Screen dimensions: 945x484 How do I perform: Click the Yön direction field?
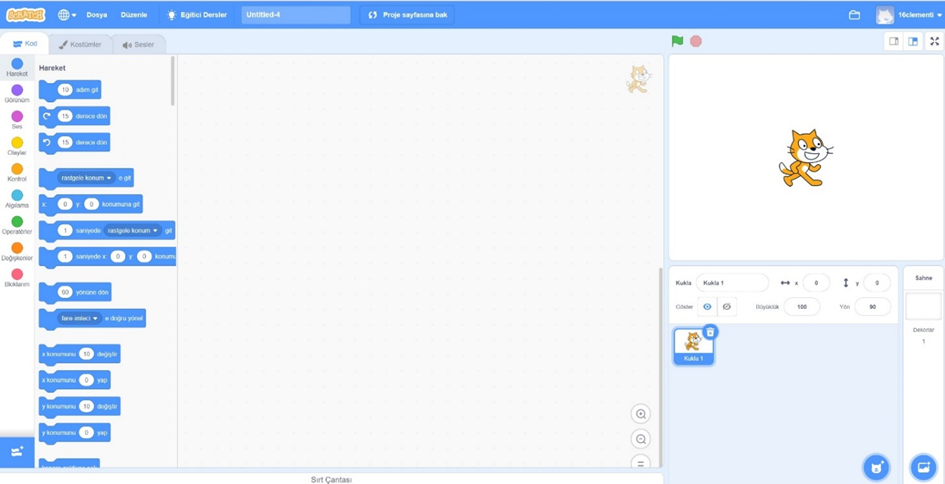pyautogui.click(x=873, y=307)
